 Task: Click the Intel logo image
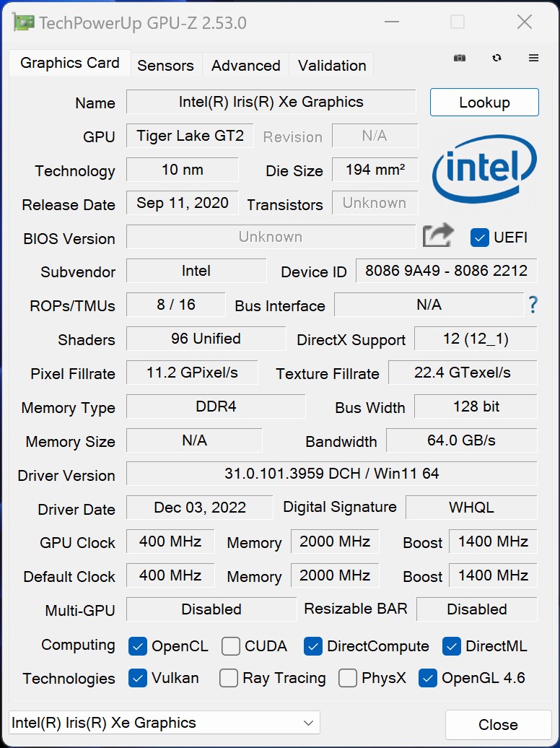pyautogui.click(x=484, y=168)
